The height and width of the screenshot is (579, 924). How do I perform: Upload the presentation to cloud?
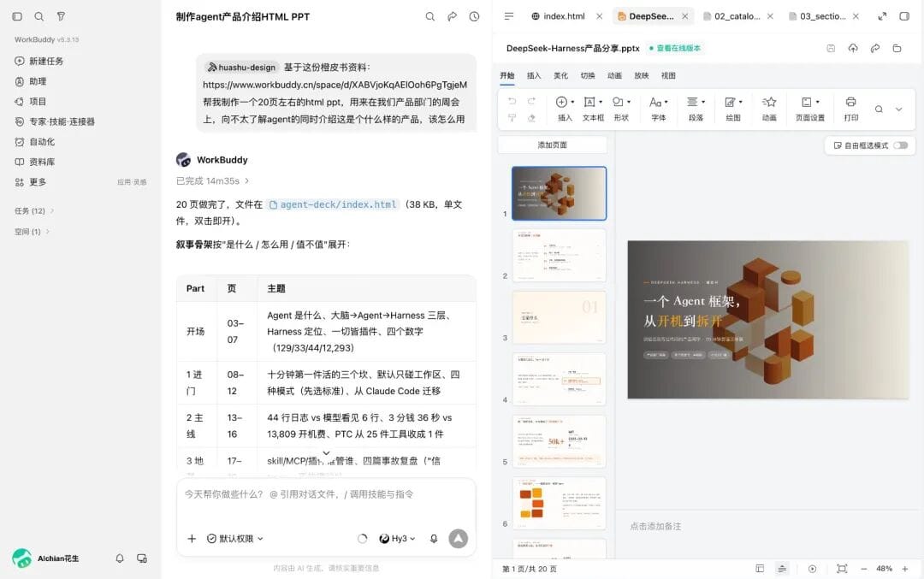[x=853, y=48]
